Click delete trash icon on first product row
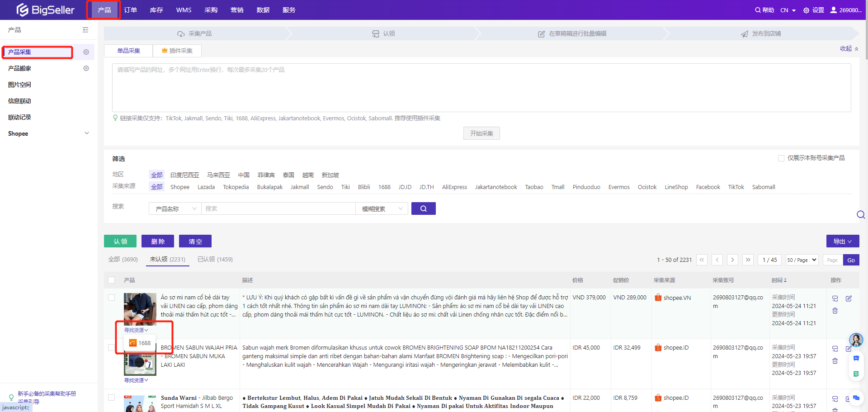Screen dimensions: 868x412 pyautogui.click(x=835, y=311)
